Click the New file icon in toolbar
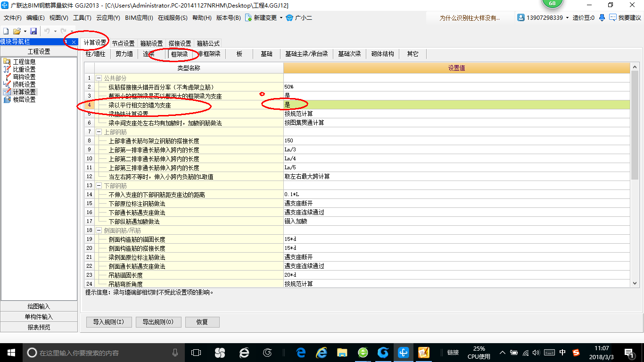Viewport: 644px width, 362px height. tap(5, 31)
